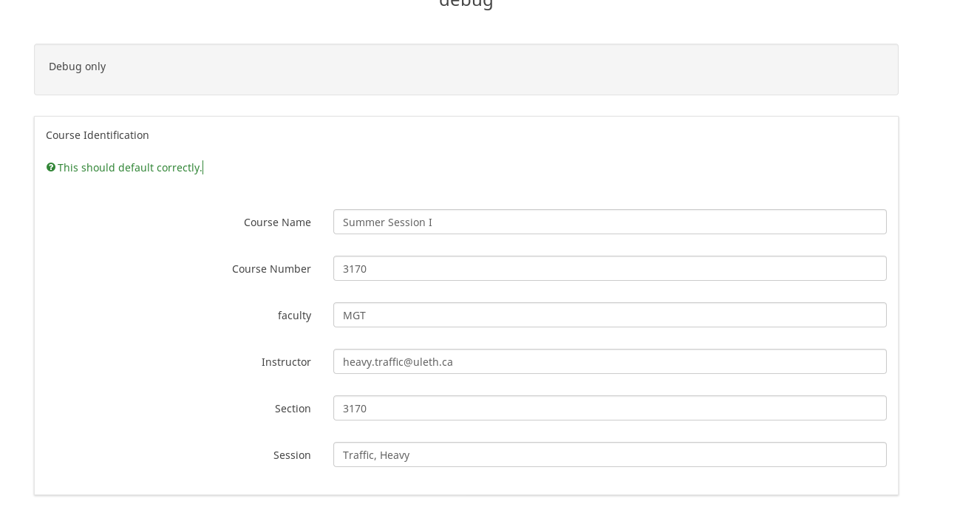Click the 'heavy.traffic@uleth.ca' email text
The height and width of the screenshot is (521, 980).
(x=398, y=362)
